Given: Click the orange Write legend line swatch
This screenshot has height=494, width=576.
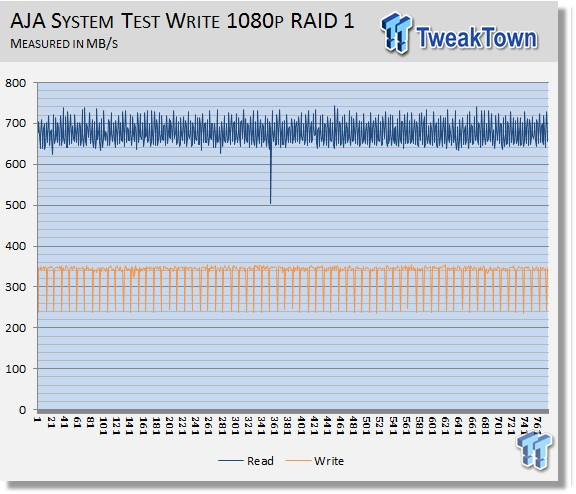Looking at the screenshot, I should [298, 461].
